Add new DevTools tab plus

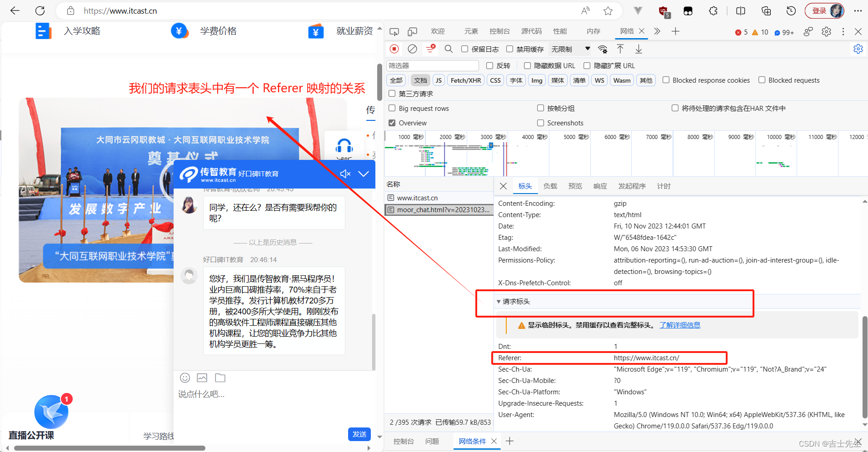pyautogui.click(x=675, y=31)
